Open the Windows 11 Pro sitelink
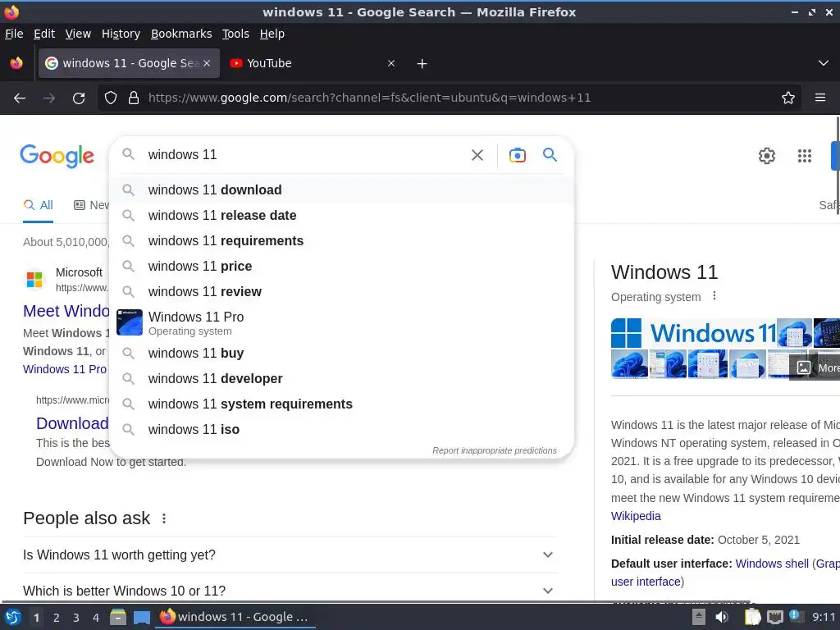Screen dimensions: 840x630 tap(65, 370)
